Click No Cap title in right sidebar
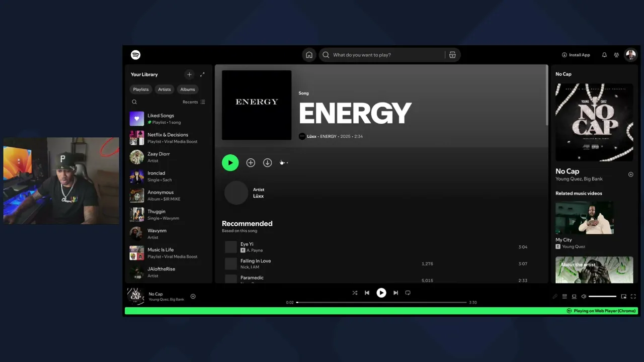Screen dimensions: 644x362 (567, 171)
